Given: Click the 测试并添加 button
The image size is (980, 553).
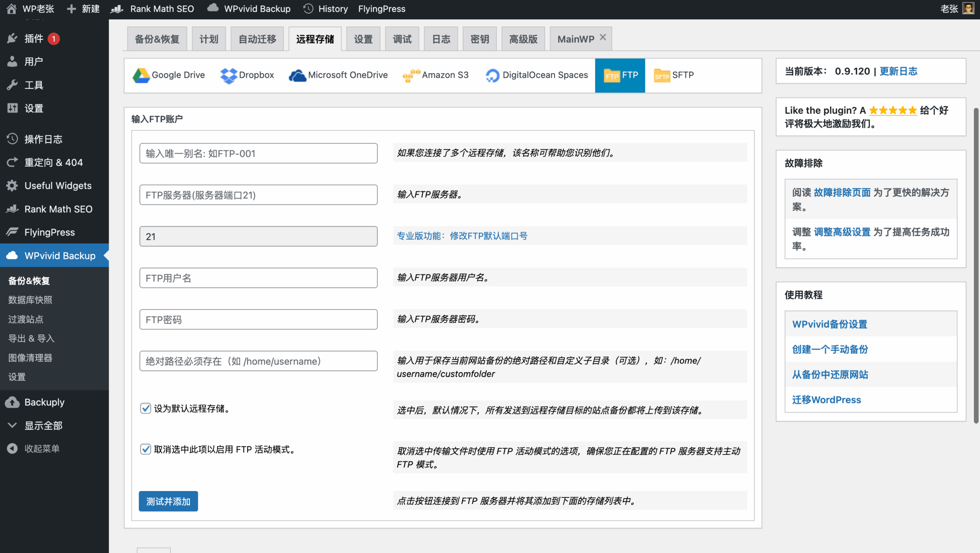Looking at the screenshot, I should (x=168, y=501).
